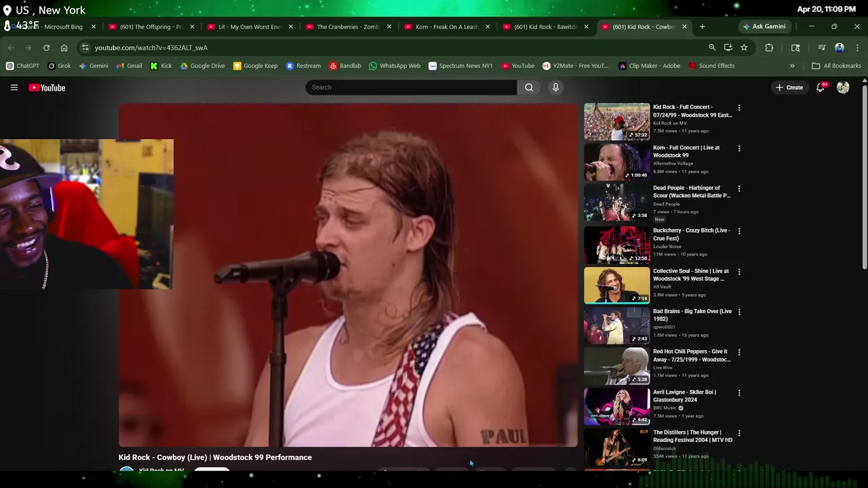This screenshot has height=488, width=868.
Task: Open the Gemini bookmark
Action: point(94,66)
